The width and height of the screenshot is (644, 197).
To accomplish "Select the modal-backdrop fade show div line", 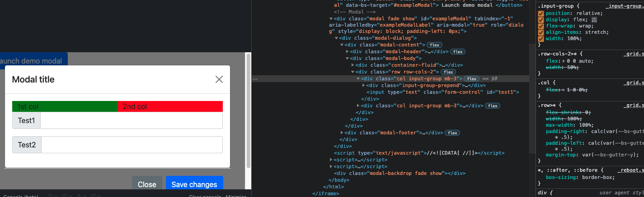I will coord(400,173).
